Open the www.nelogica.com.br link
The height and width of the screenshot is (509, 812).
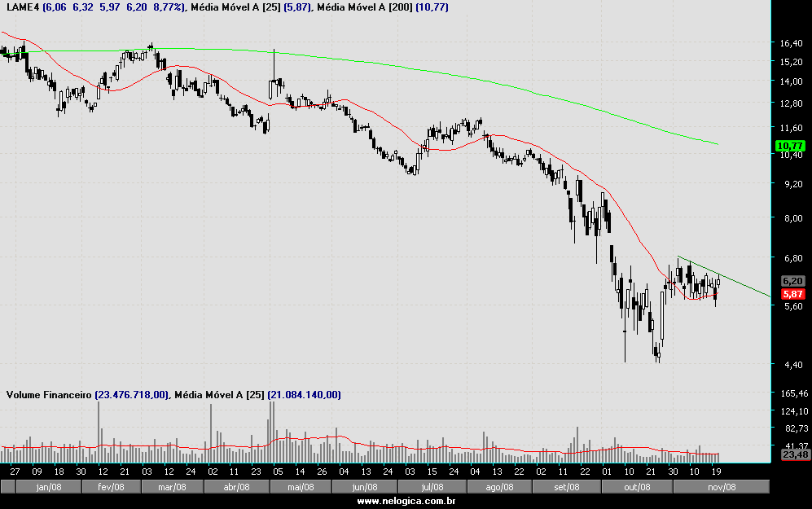tap(406, 501)
